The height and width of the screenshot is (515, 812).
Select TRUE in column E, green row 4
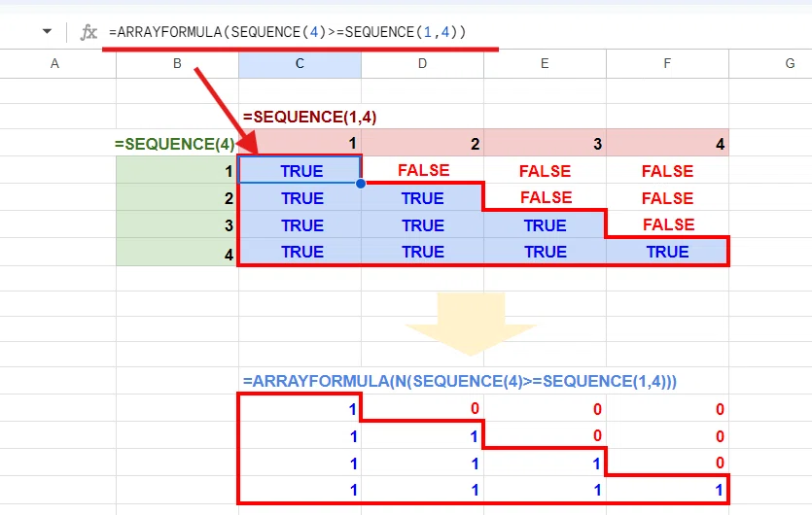[x=545, y=252]
